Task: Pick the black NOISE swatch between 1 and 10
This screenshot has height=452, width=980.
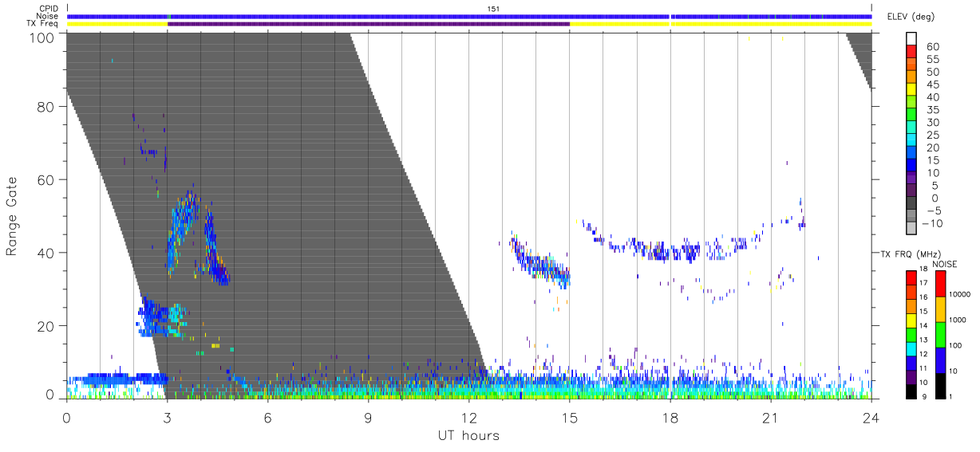Action: pos(941,385)
